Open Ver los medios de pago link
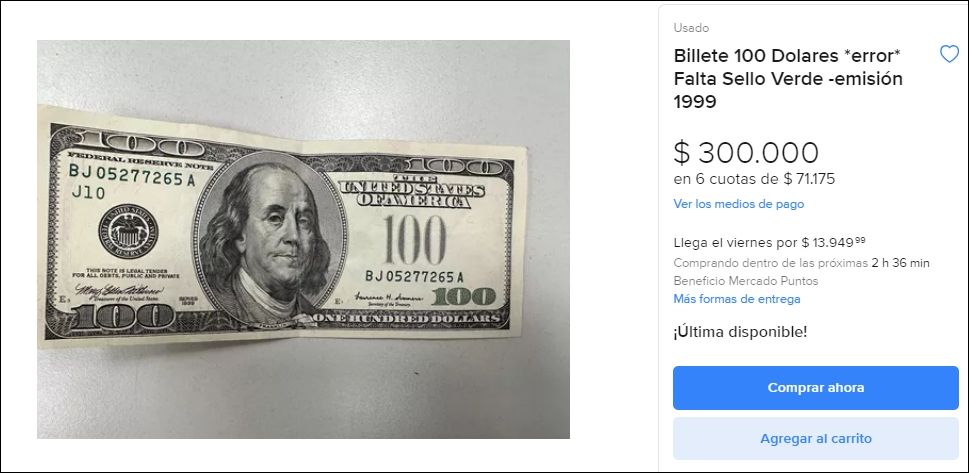Screen dimensions: 969x473 tap(738, 203)
